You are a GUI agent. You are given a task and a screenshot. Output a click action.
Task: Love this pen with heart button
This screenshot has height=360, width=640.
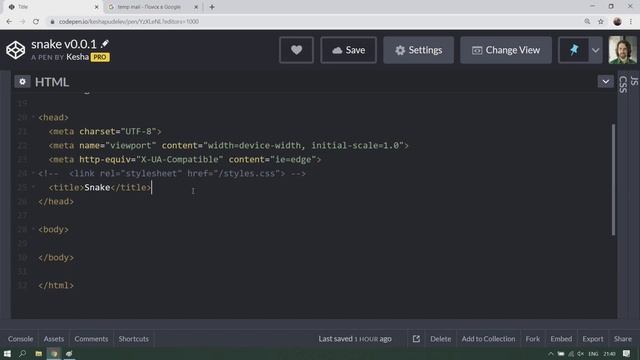pyautogui.click(x=296, y=50)
